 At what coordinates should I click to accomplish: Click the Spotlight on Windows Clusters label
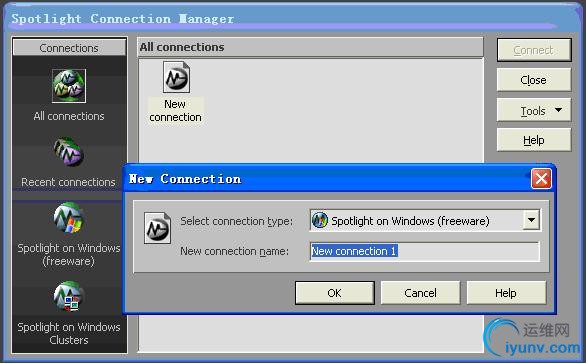(x=69, y=333)
